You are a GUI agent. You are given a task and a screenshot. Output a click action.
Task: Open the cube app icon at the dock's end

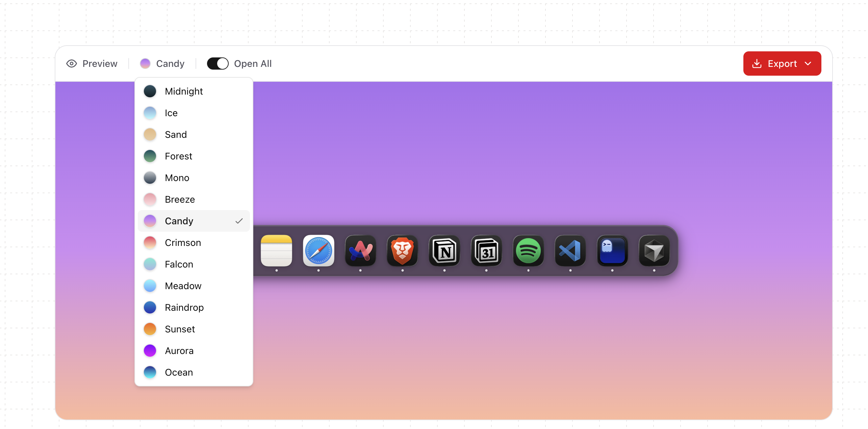(x=654, y=251)
